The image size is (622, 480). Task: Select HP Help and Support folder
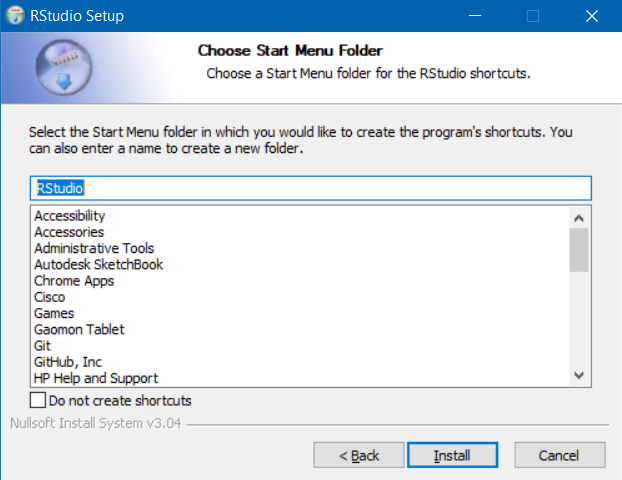point(96,378)
